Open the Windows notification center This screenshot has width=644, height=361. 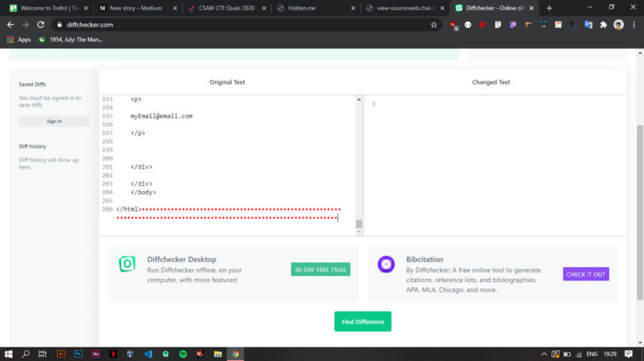click(x=629, y=354)
